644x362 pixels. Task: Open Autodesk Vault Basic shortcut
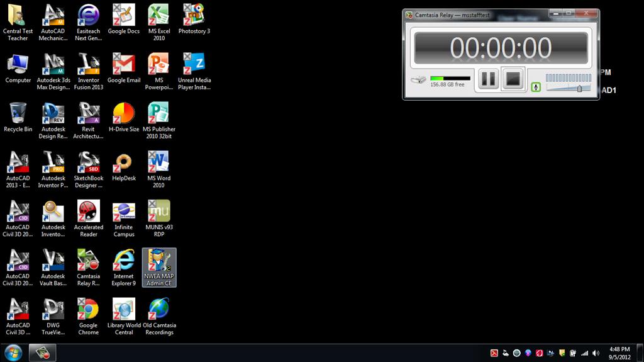coord(53,268)
